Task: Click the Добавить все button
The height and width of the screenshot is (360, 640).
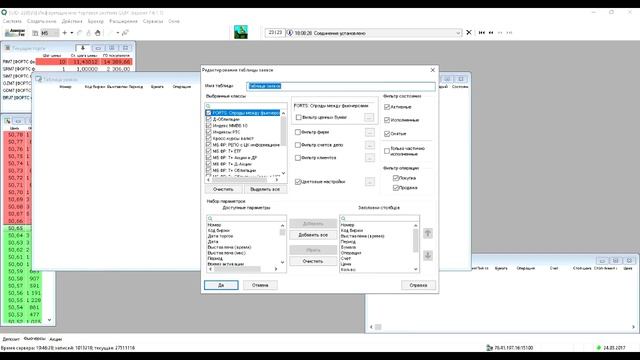Action: pos(313,235)
